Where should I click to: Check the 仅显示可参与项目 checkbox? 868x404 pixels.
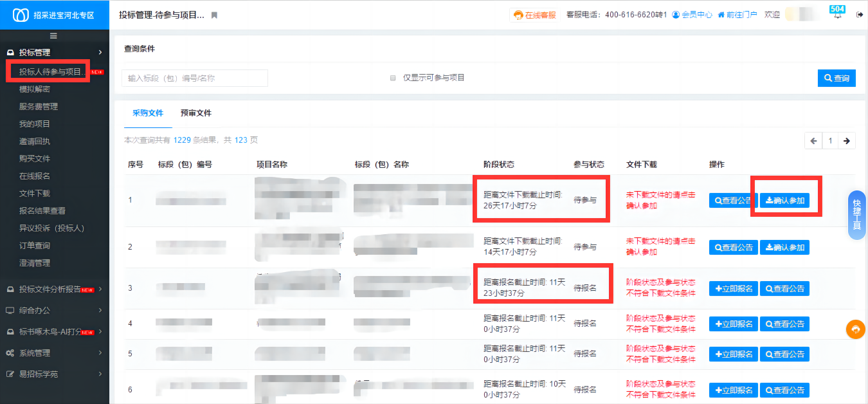tap(393, 78)
